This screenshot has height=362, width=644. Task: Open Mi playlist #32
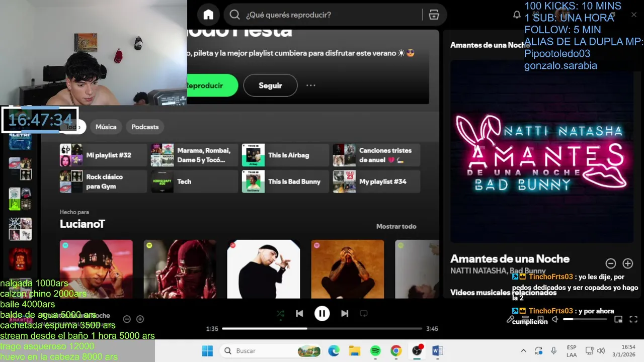(103, 155)
